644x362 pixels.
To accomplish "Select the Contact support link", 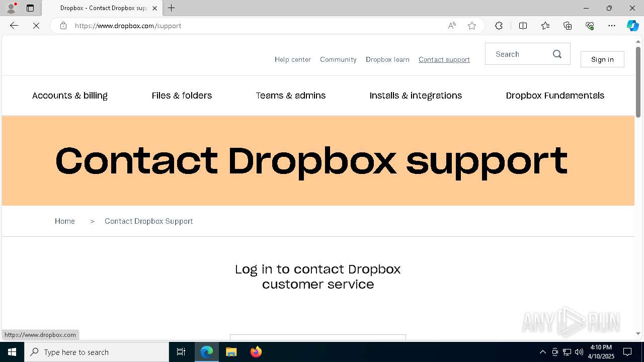I will coord(444,59).
